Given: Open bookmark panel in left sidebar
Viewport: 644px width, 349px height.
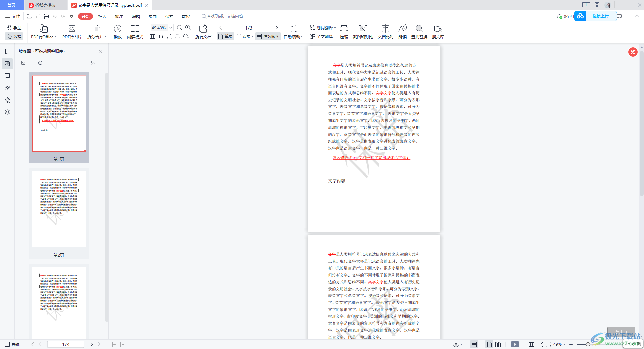Looking at the screenshot, I should pyautogui.click(x=7, y=52).
